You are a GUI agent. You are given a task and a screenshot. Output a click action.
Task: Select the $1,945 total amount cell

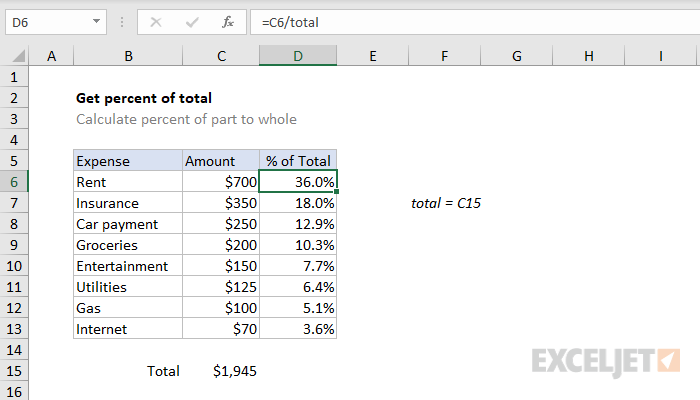[222, 371]
